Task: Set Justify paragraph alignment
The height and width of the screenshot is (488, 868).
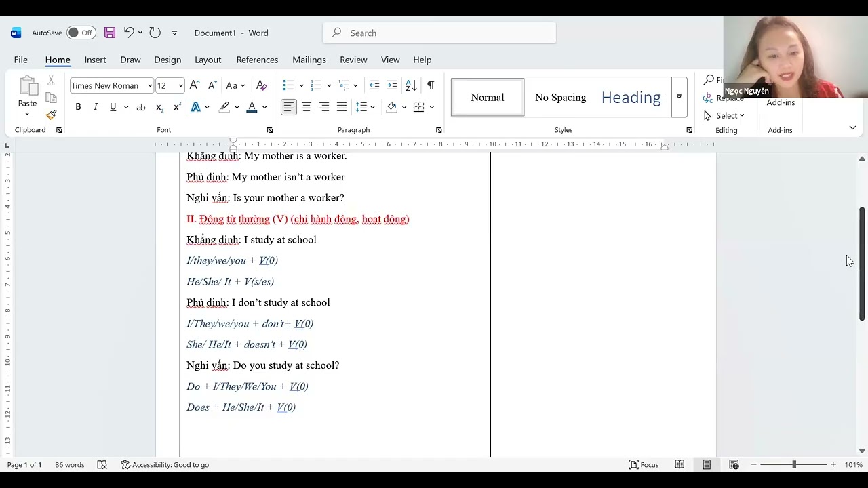Action: pos(342,107)
